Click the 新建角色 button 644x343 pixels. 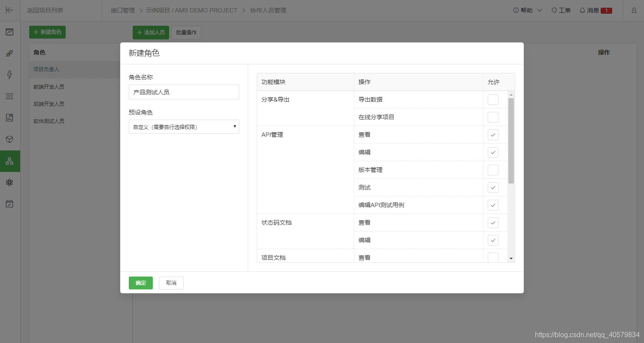pos(47,32)
